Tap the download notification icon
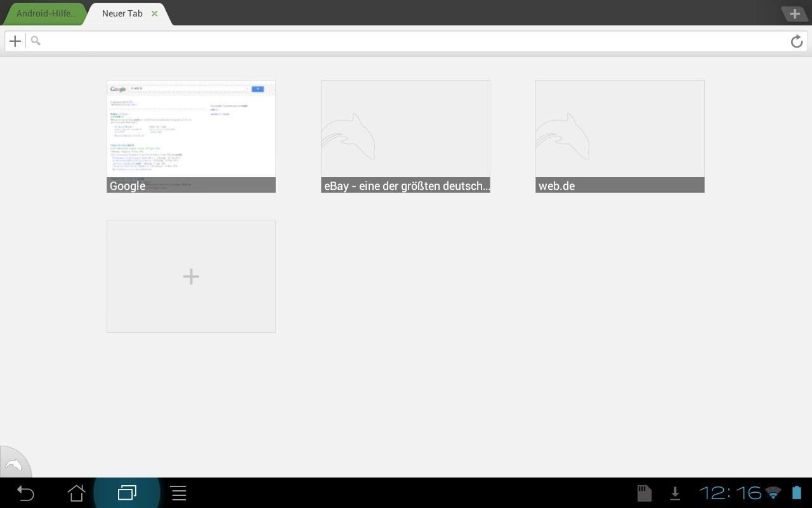 (675, 493)
